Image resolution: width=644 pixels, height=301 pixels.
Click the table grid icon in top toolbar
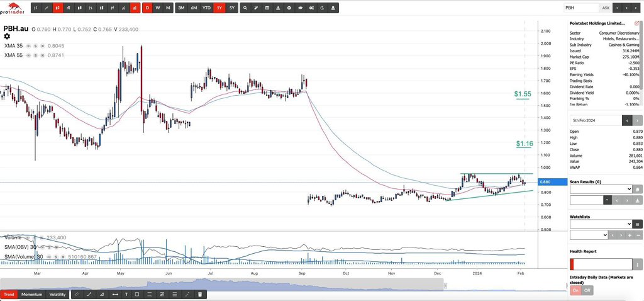[x=267, y=8]
